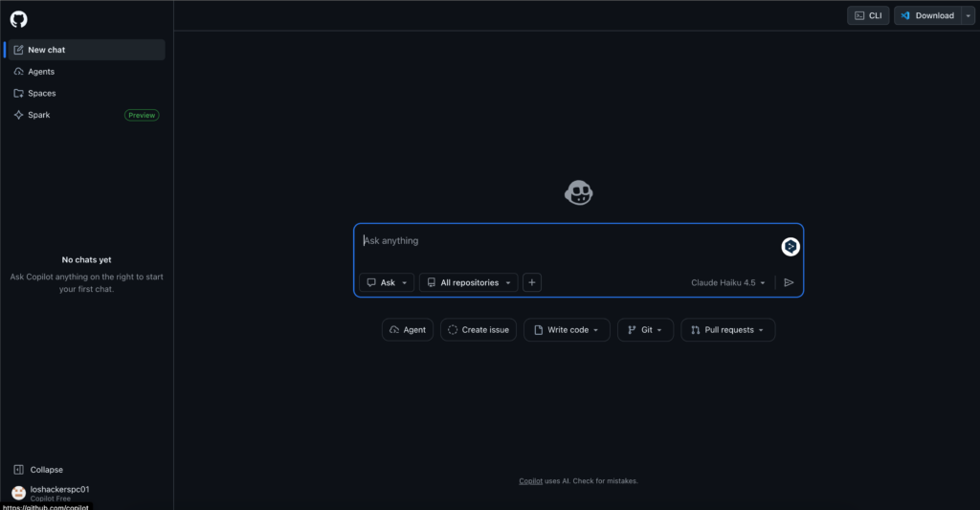
Task: Open the Agents page
Action: (x=86, y=71)
